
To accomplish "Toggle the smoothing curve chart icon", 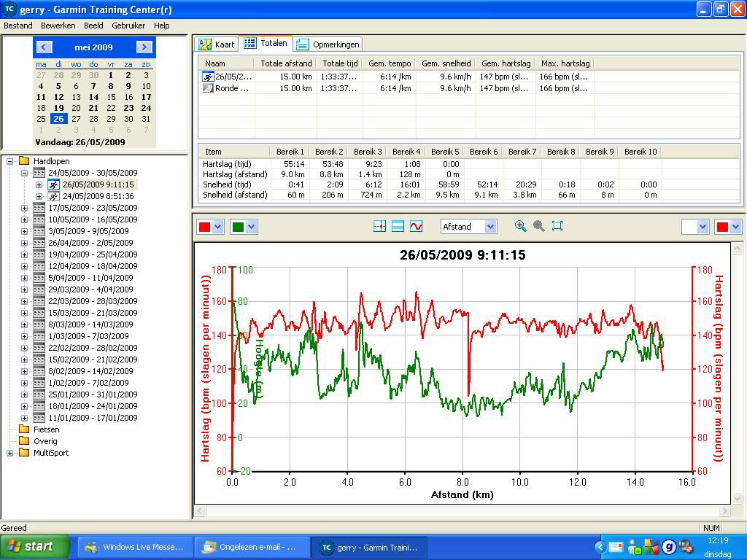I will point(416,226).
